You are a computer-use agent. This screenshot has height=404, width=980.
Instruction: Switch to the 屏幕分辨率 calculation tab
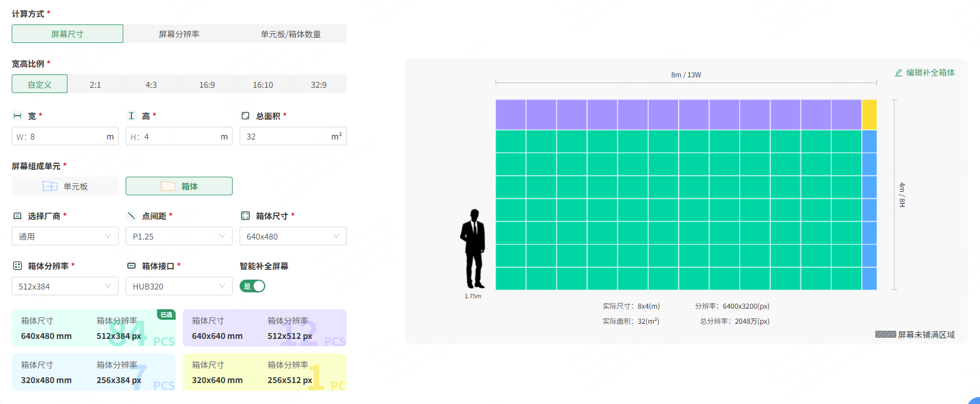click(x=179, y=34)
